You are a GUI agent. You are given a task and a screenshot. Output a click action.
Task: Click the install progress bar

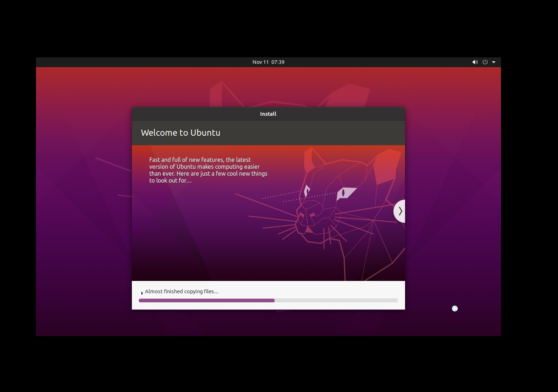[x=268, y=301]
